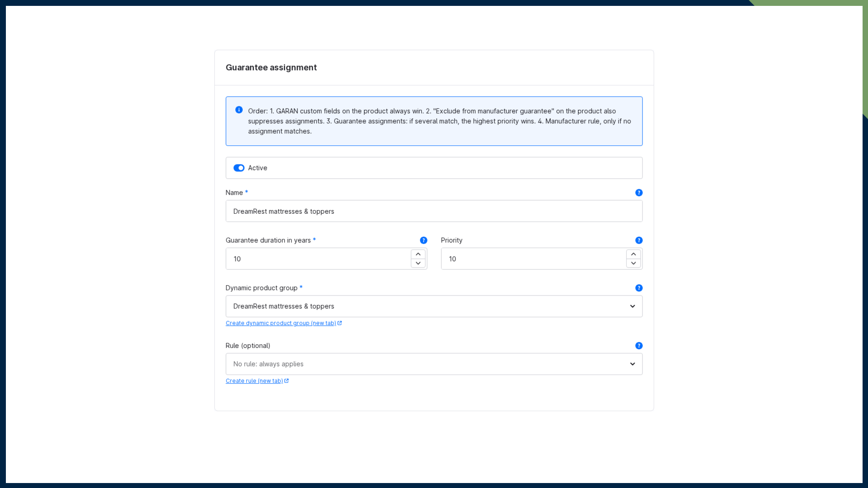Open the Dynamic product group dropdown

coord(434,306)
